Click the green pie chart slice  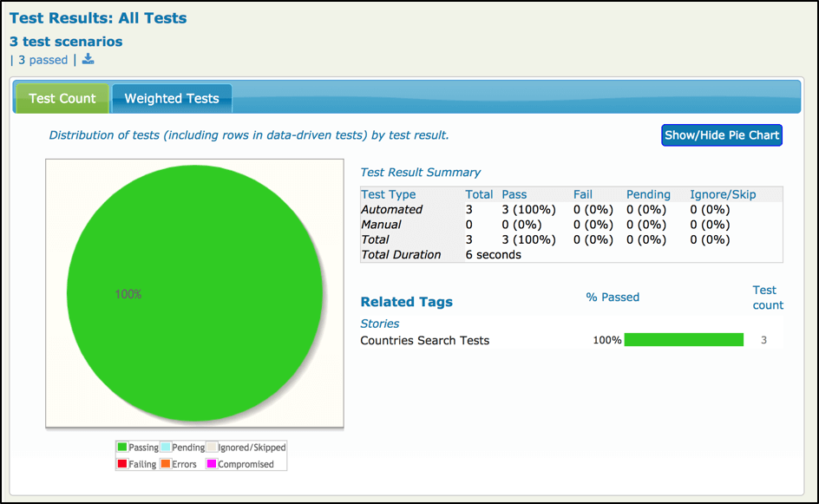[x=193, y=293]
